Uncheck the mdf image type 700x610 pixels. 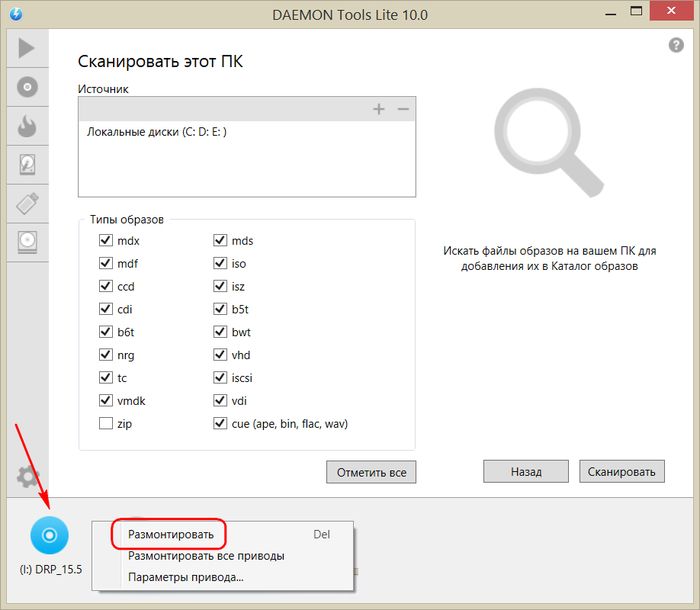pyautogui.click(x=105, y=263)
